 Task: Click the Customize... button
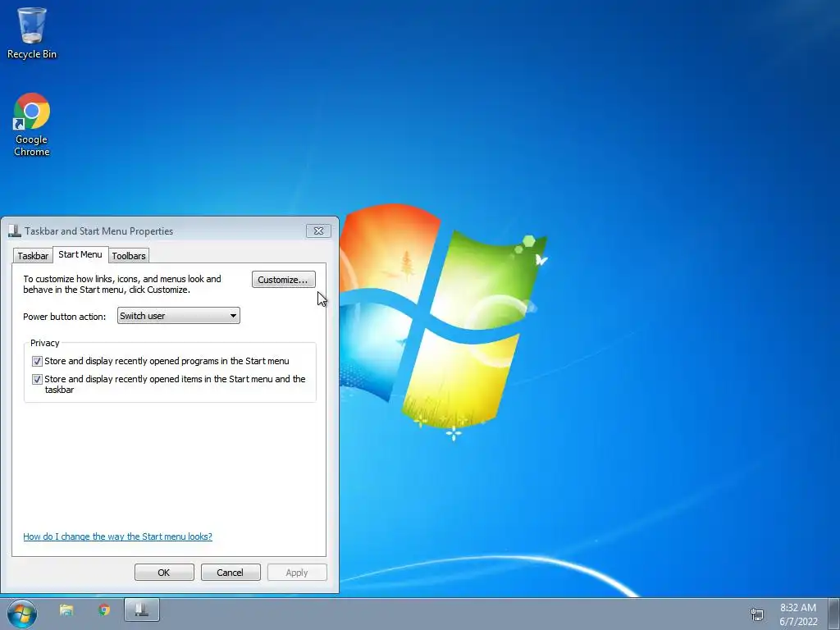click(283, 280)
